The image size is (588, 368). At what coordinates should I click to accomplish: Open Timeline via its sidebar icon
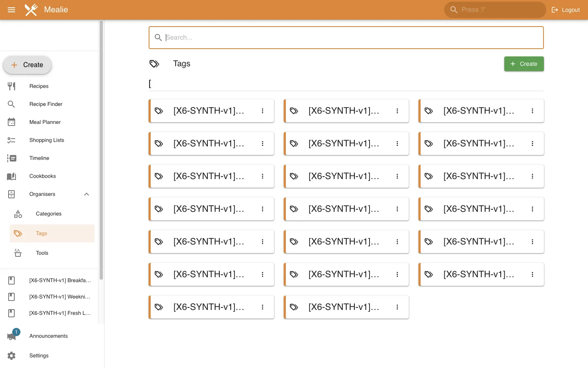tap(11, 158)
